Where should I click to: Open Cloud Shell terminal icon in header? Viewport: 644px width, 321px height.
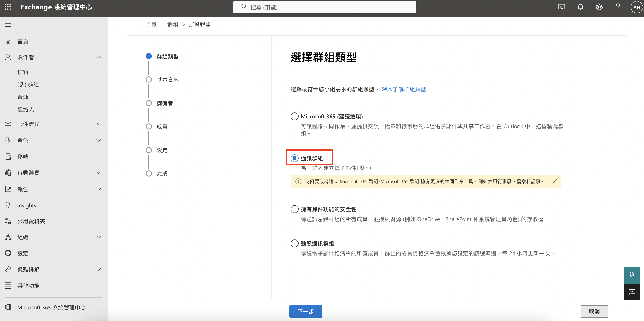pyautogui.click(x=561, y=7)
